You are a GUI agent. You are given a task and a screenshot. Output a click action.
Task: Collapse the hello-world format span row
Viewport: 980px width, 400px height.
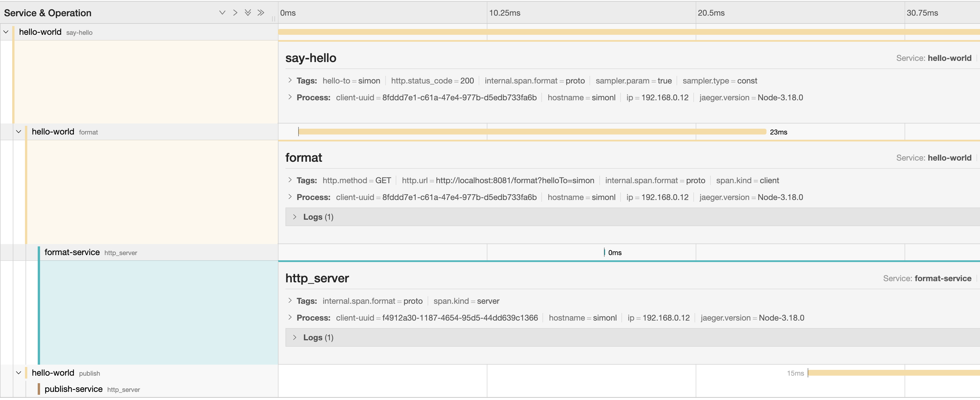point(19,132)
